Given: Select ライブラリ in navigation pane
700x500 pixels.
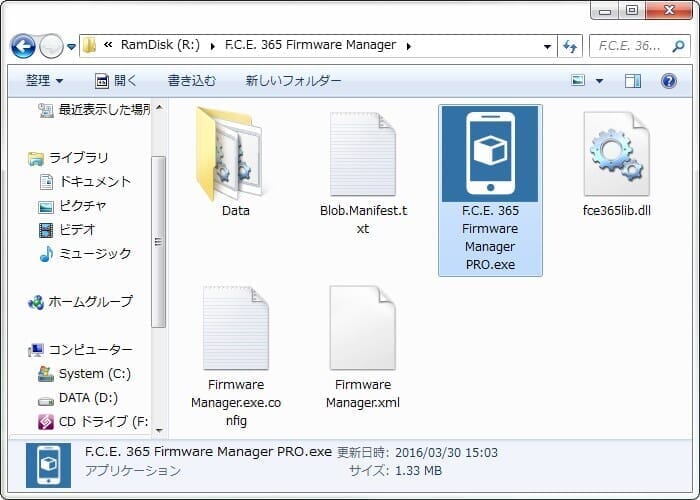Looking at the screenshot, I should click(x=68, y=158).
